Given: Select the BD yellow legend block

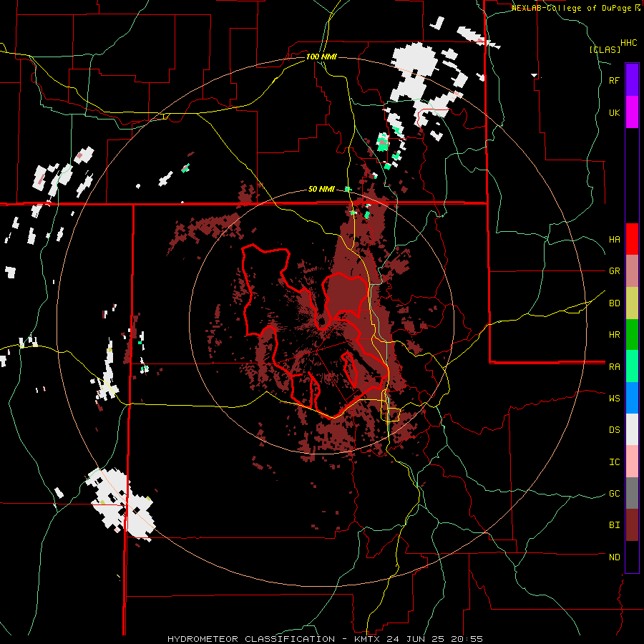Looking at the screenshot, I should click(632, 303).
